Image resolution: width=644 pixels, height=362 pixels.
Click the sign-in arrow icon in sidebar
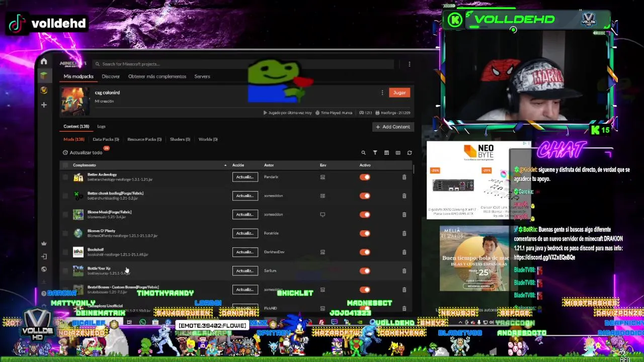44,256
